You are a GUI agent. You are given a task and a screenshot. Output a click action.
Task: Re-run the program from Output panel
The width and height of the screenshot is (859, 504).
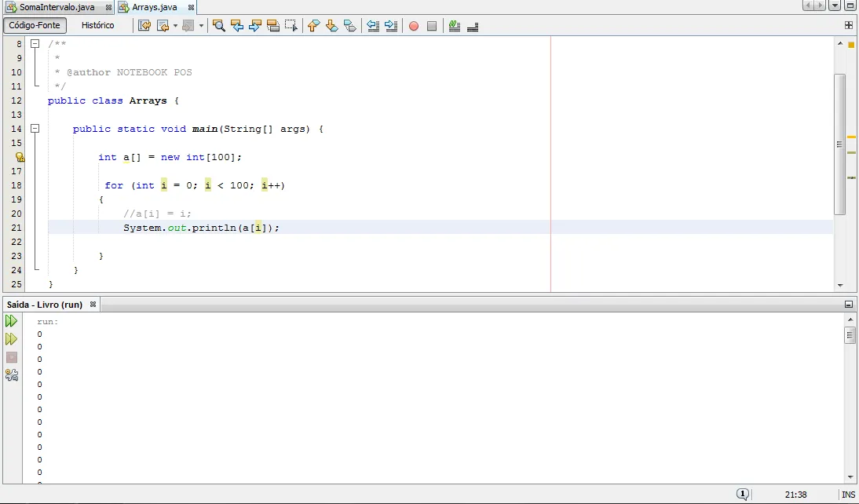pyautogui.click(x=11, y=321)
